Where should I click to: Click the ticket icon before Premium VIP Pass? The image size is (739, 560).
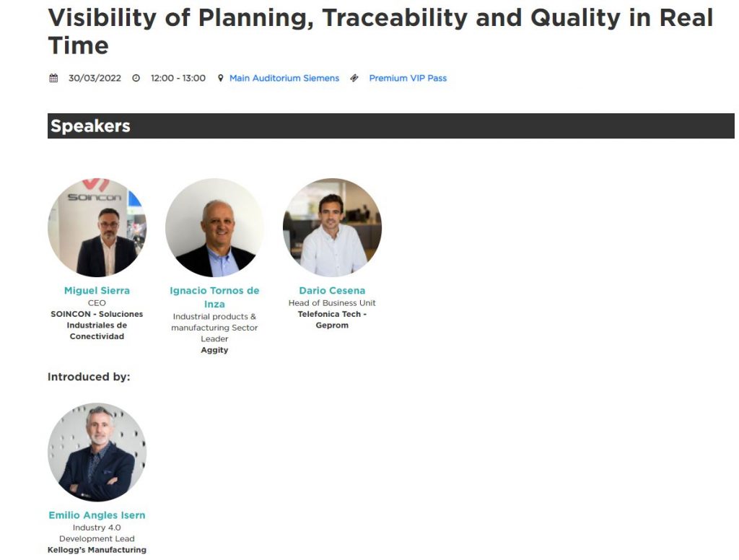[x=354, y=78]
